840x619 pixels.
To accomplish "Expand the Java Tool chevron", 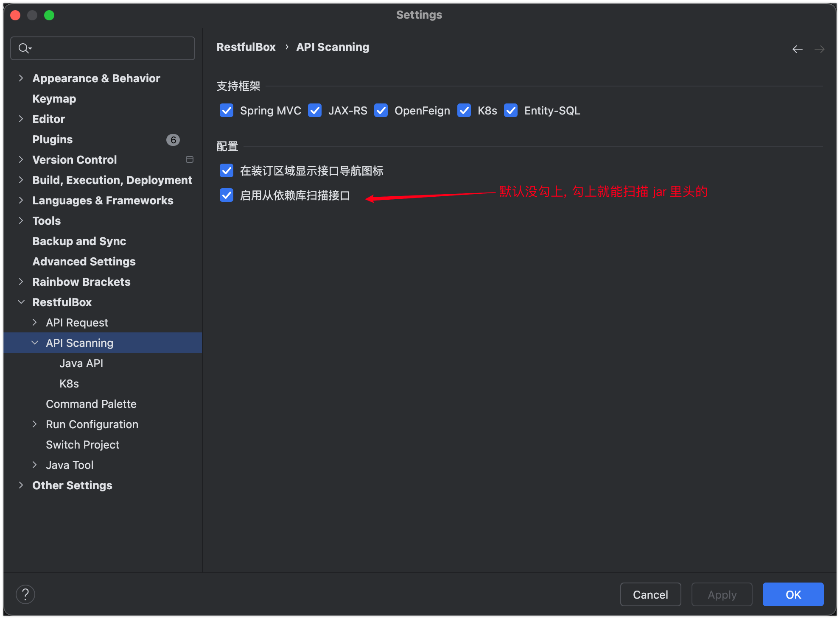I will (34, 465).
